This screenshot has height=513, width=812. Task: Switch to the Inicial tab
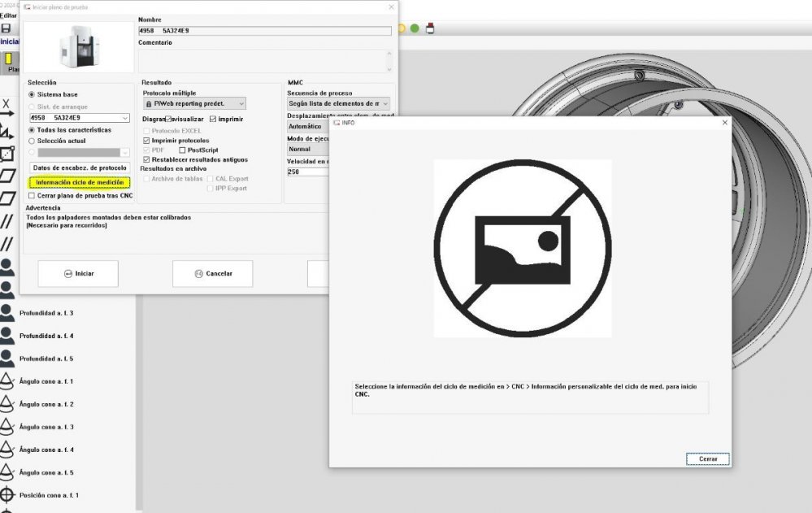pyautogui.click(x=9, y=41)
